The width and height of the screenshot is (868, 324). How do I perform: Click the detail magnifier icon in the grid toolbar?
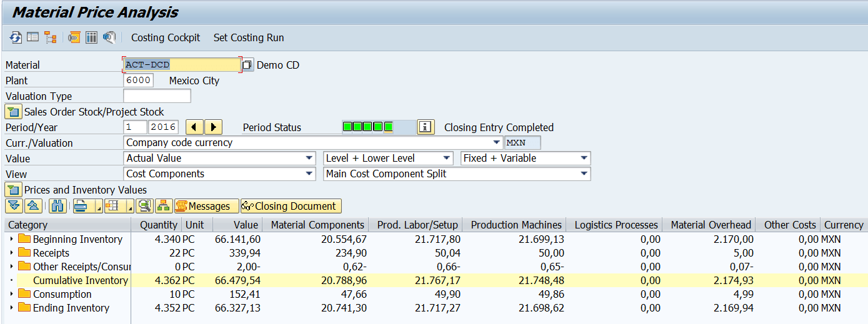145,206
